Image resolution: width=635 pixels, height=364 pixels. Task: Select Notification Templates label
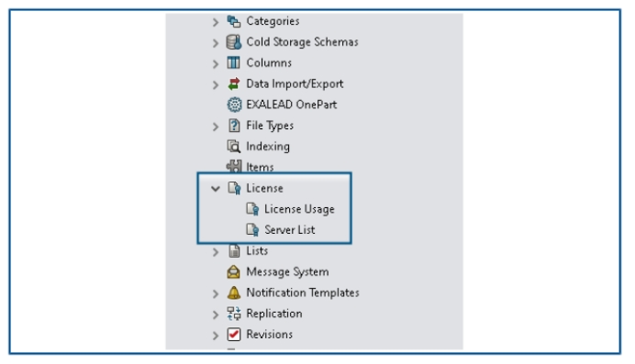point(303,292)
